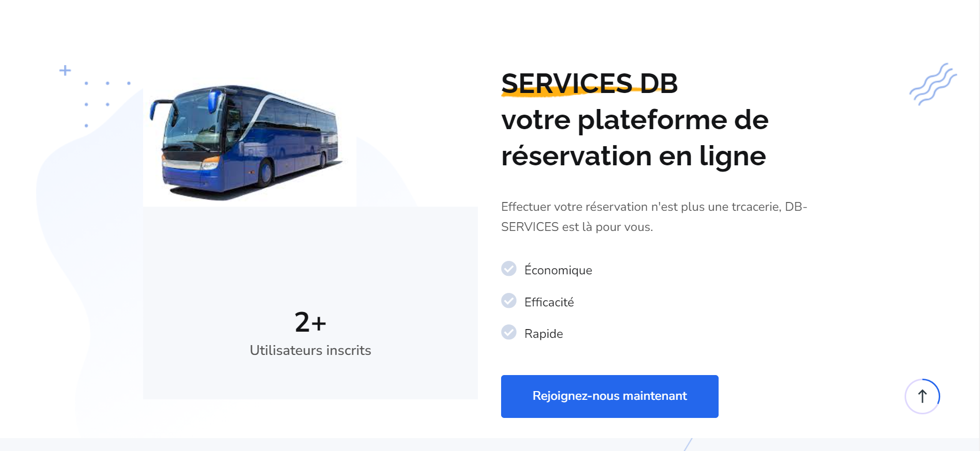This screenshot has width=980, height=451.
Task: Click the Utilisateurs inscrits caption
Action: point(310,350)
